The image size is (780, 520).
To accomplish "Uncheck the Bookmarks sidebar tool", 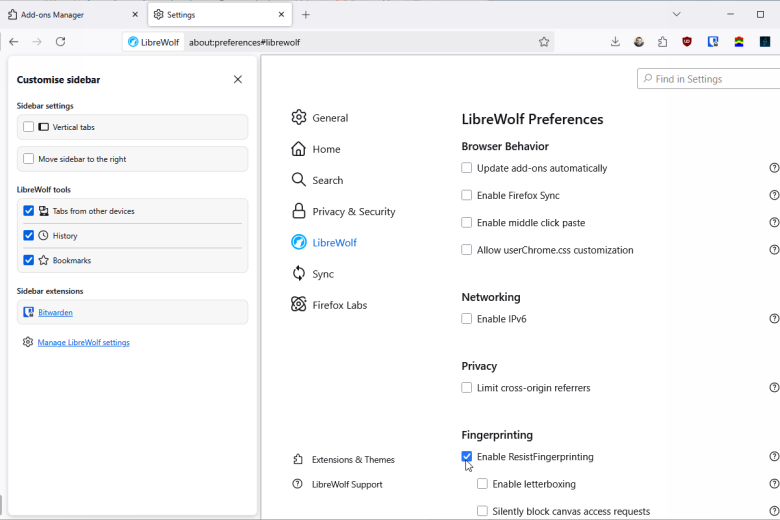I will coord(28,260).
